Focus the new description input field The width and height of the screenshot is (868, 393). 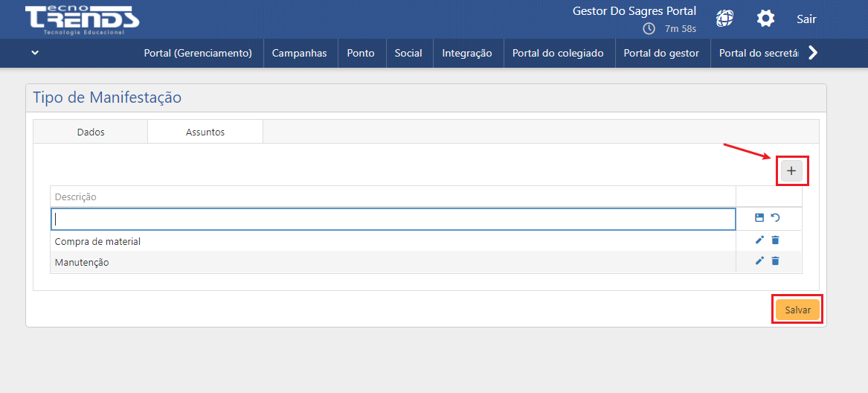click(x=393, y=219)
